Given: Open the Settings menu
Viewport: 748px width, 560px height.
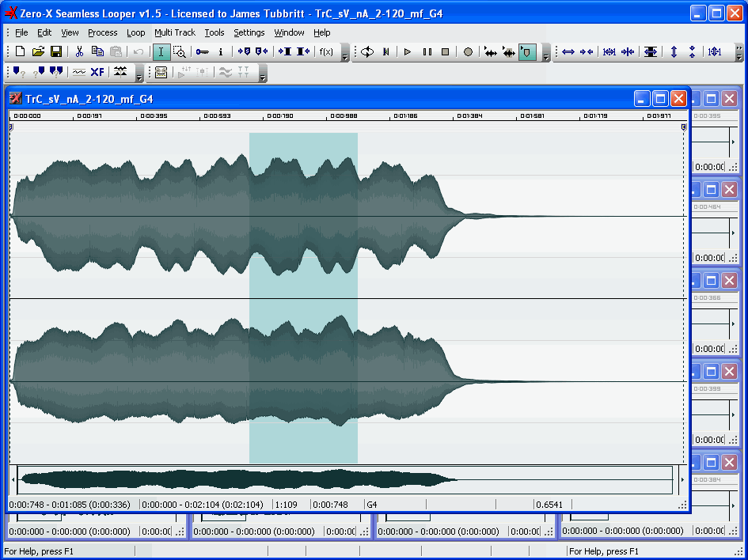Looking at the screenshot, I should 249,32.
